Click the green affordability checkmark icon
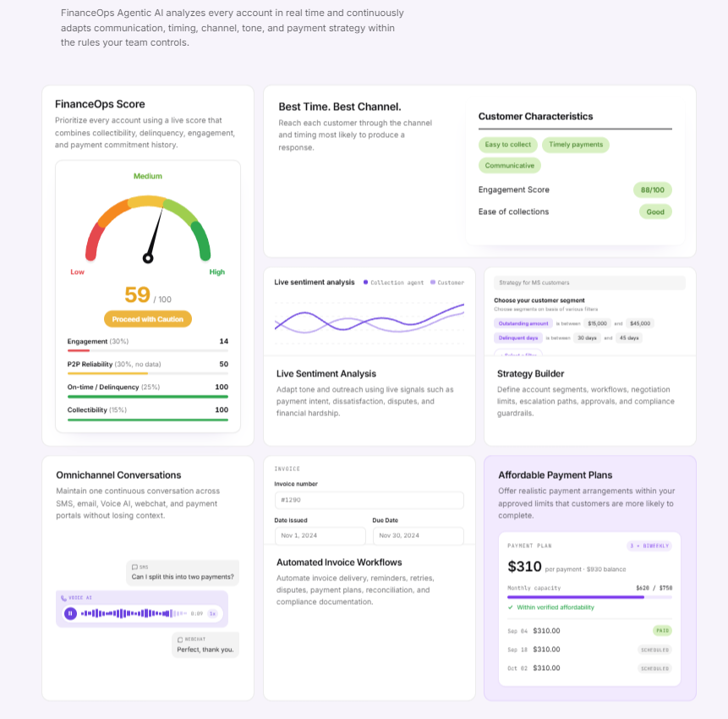 click(511, 607)
